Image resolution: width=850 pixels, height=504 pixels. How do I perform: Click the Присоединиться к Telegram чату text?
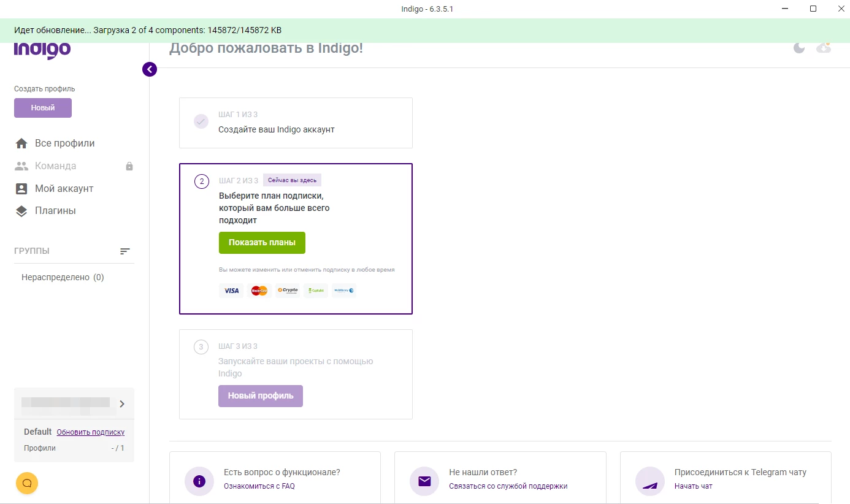pyautogui.click(x=740, y=472)
